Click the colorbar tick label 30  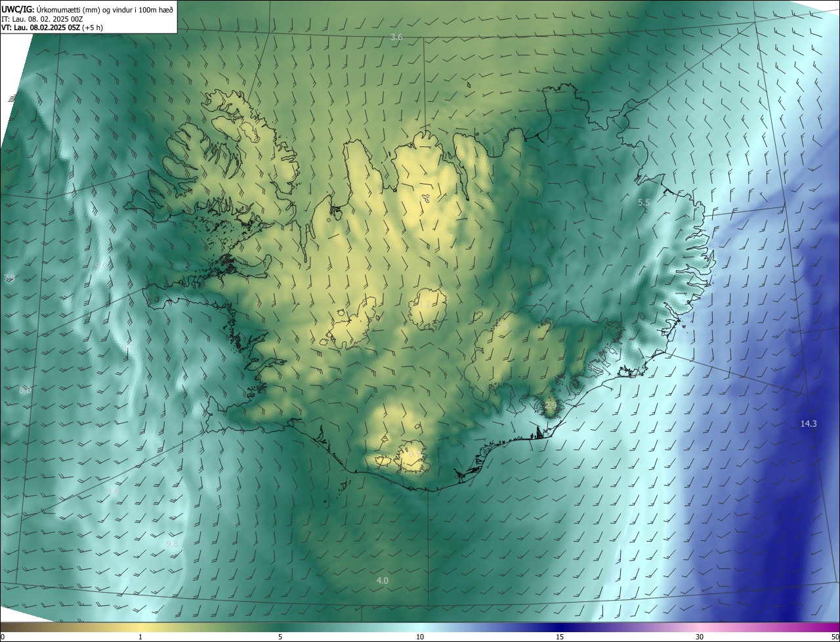coord(700,637)
